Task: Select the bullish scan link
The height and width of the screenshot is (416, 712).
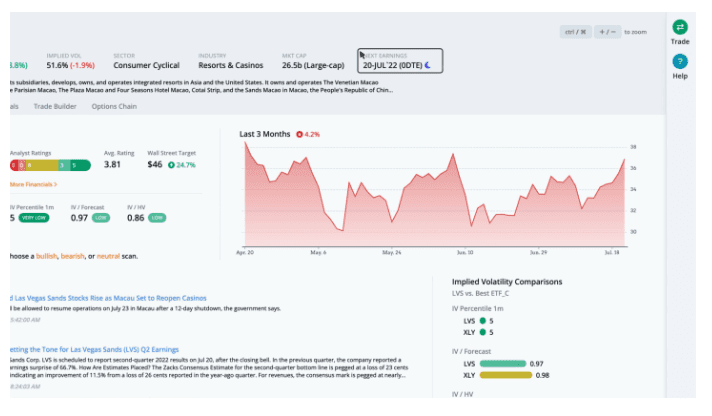Action: click(x=47, y=256)
